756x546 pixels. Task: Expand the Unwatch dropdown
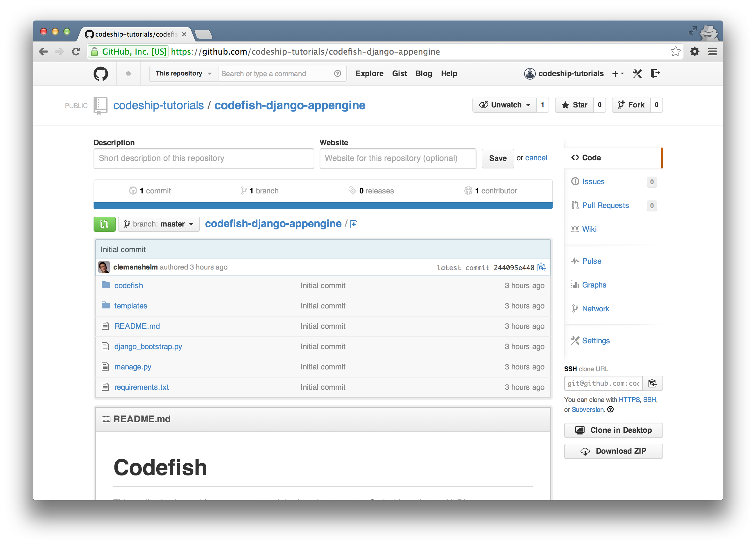pyautogui.click(x=504, y=105)
